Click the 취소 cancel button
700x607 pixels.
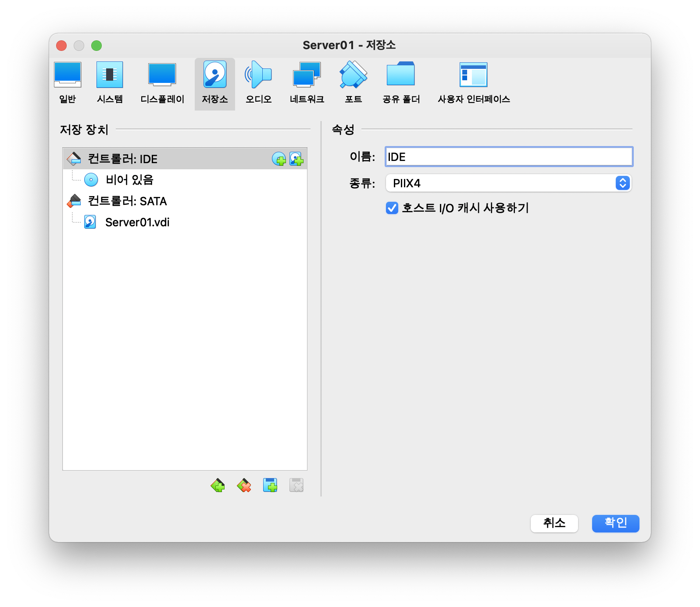click(x=554, y=523)
